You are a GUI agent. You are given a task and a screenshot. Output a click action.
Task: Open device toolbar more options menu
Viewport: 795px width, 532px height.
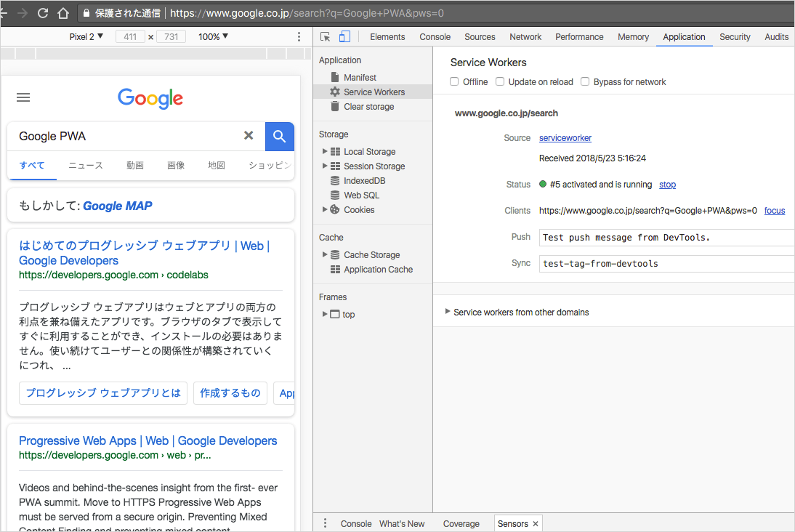(299, 36)
